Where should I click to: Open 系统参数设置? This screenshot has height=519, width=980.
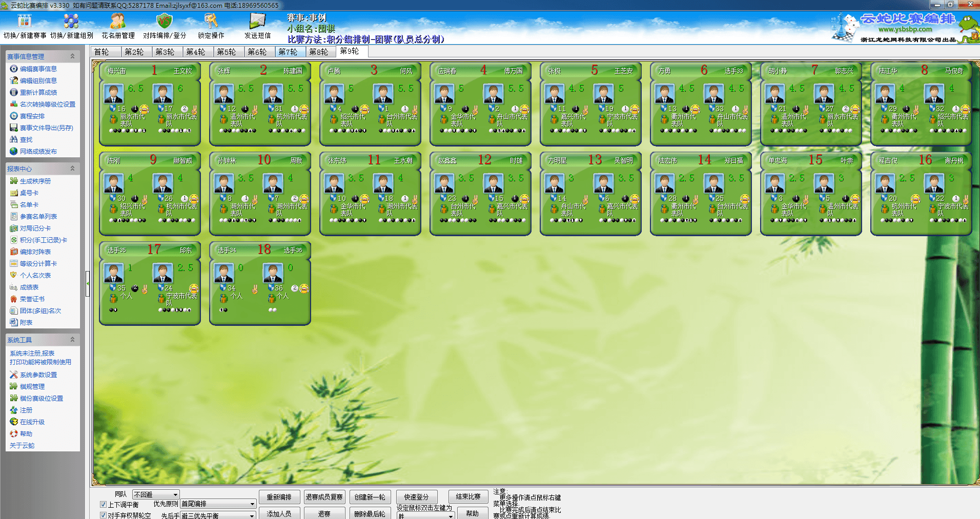point(33,375)
